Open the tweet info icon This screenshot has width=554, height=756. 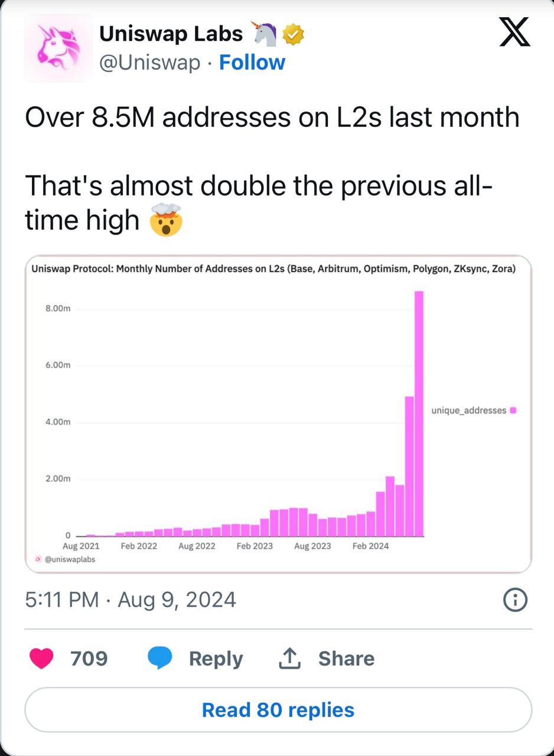[514, 600]
